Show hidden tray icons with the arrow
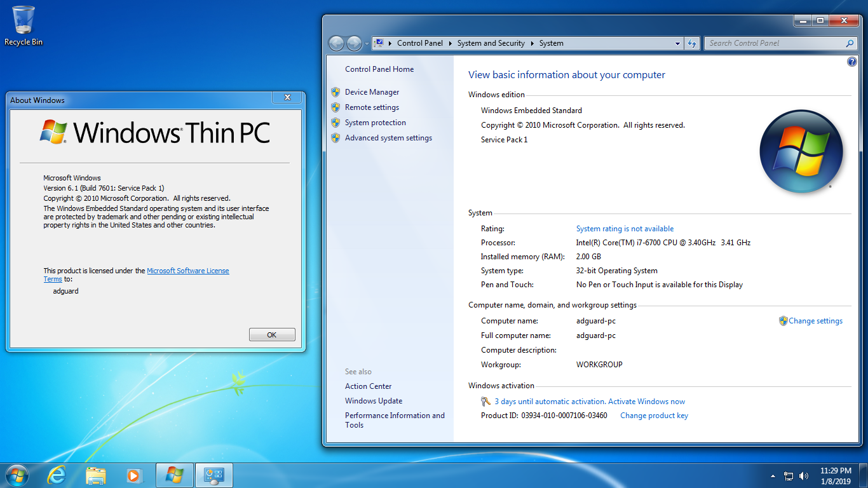 (773, 476)
